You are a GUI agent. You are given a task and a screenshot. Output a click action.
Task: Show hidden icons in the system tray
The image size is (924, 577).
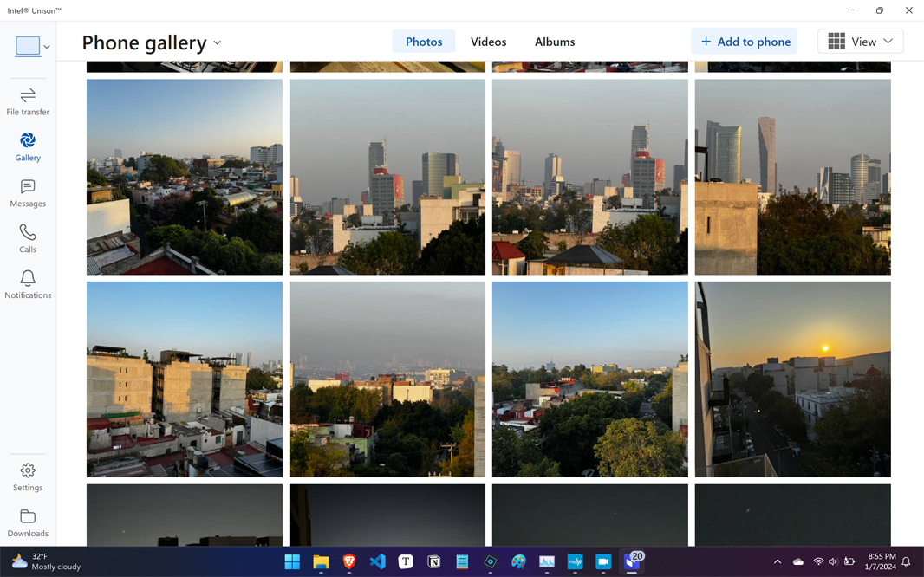click(x=777, y=561)
